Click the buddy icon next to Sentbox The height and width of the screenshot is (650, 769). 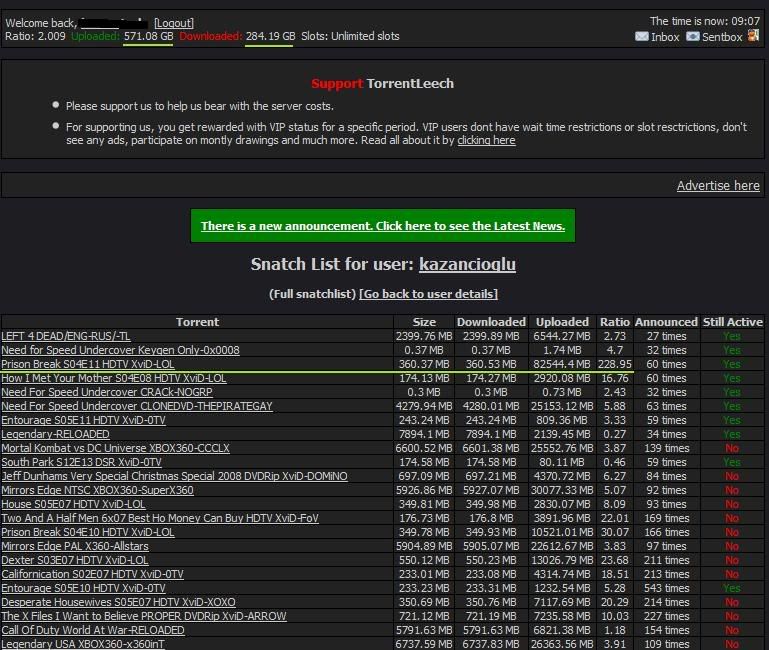pos(753,37)
